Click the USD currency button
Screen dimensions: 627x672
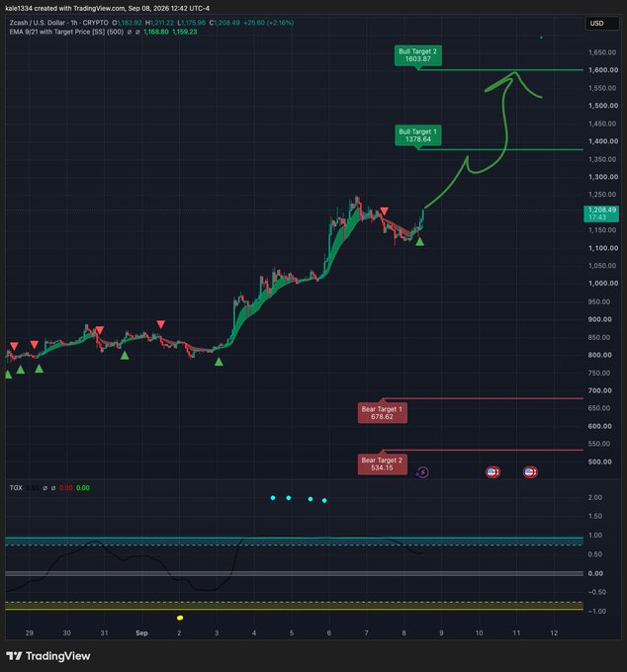pyautogui.click(x=602, y=23)
